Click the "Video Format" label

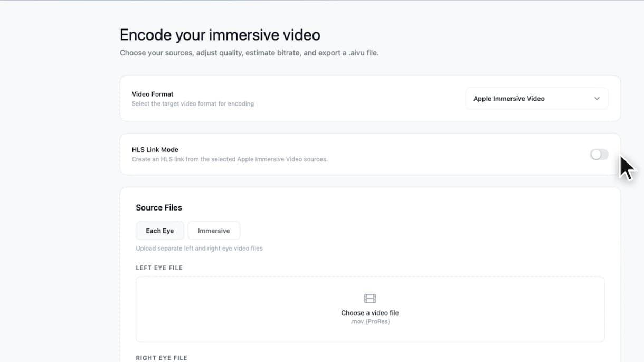153,94
